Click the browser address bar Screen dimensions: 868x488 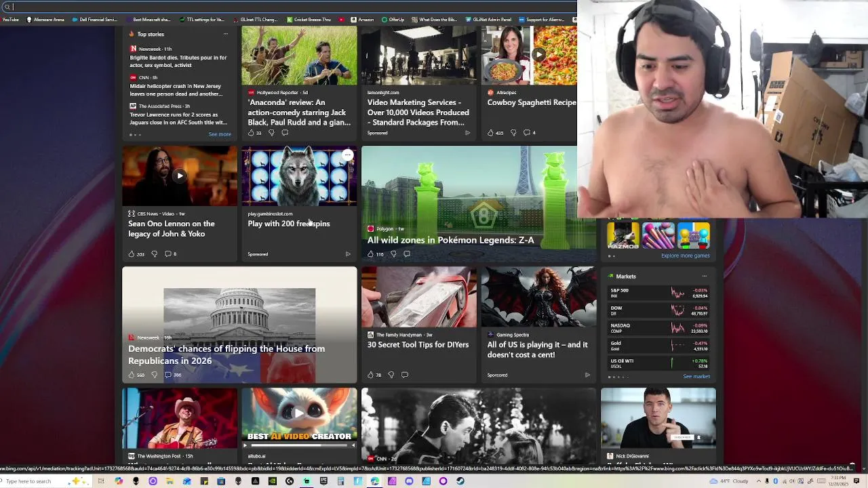point(288,7)
